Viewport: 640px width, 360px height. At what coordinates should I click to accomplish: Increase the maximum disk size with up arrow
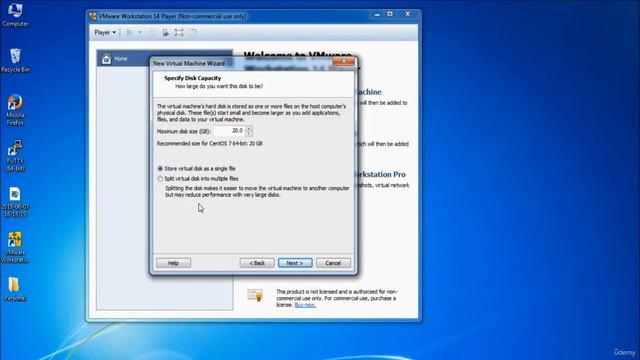[249, 128]
